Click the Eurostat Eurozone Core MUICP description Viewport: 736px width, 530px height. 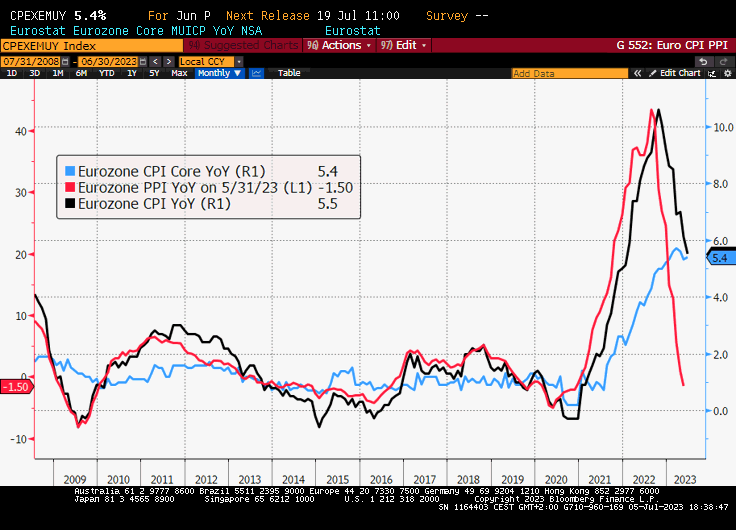(136, 31)
